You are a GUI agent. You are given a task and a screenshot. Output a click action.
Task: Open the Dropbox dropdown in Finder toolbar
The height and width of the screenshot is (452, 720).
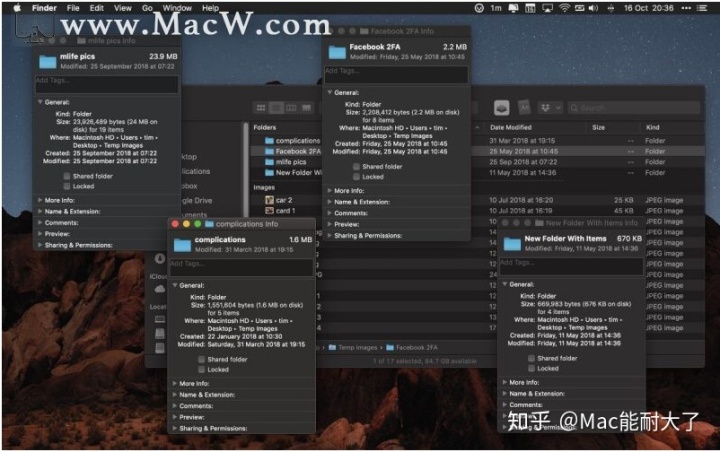(x=550, y=108)
